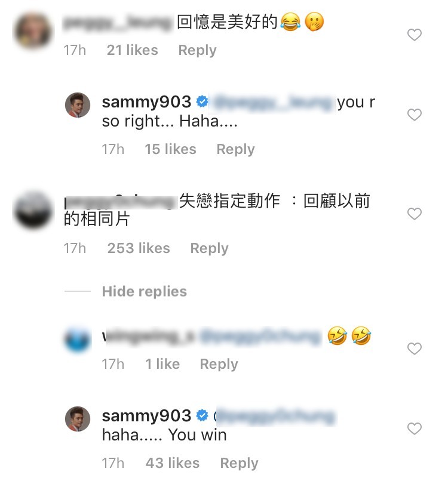Screen dimensions: 448x484
Task: Open list of 253 likes
Action: pyautogui.click(x=139, y=248)
